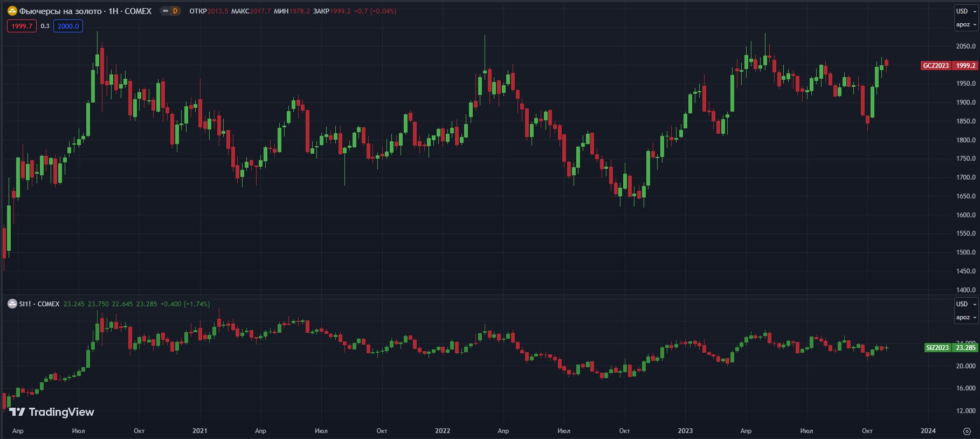Open the 'apoz' scale dropdown on silver pane
The image size is (980, 439).
(x=966, y=317)
